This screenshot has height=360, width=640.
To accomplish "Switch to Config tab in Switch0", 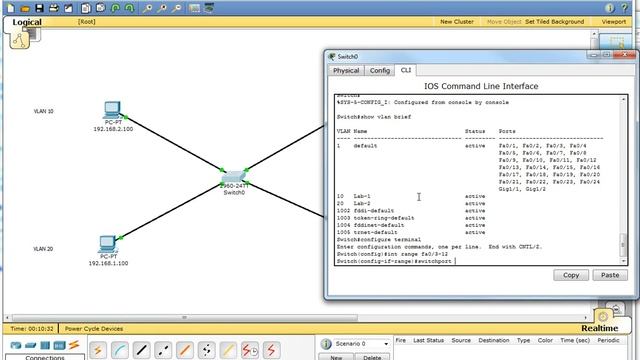I will click(380, 70).
